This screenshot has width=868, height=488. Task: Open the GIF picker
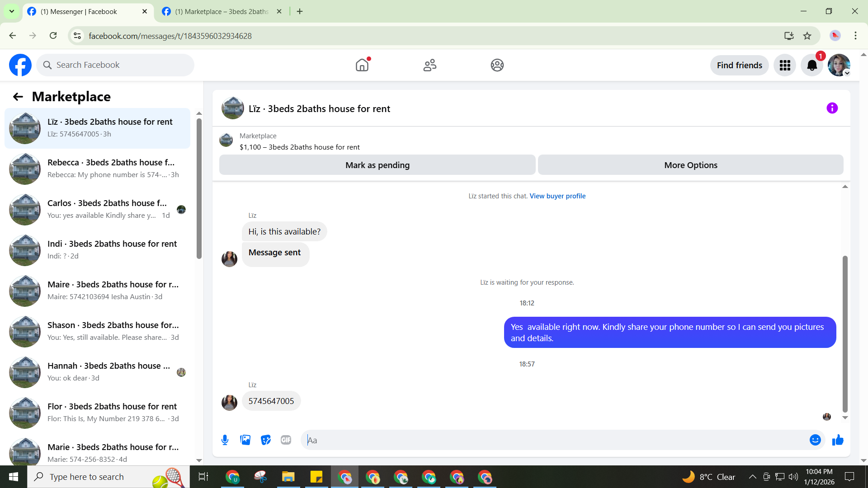tap(286, 440)
